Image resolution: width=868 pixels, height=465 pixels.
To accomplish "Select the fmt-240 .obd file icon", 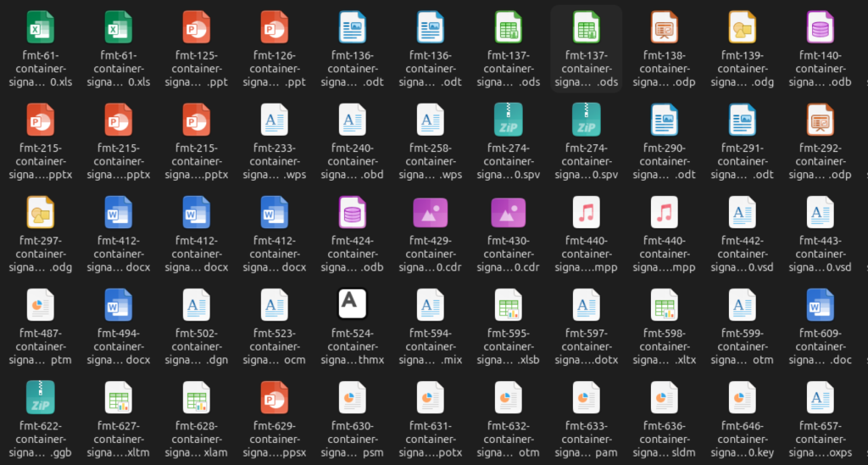I will (353, 120).
